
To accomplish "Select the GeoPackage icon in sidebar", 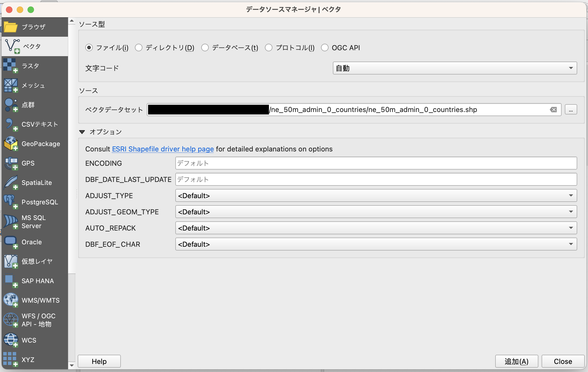I will [x=11, y=144].
